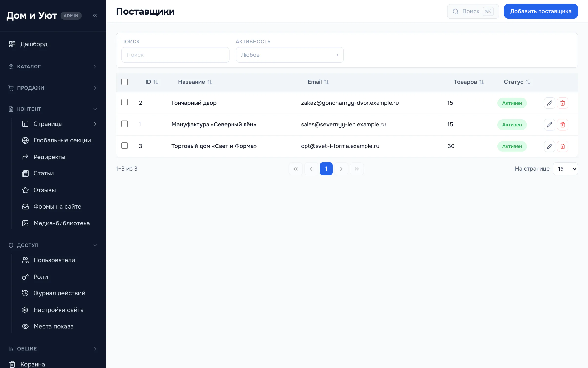Jump to the last page with the double-right arrow
588x368 pixels.
coord(357,169)
